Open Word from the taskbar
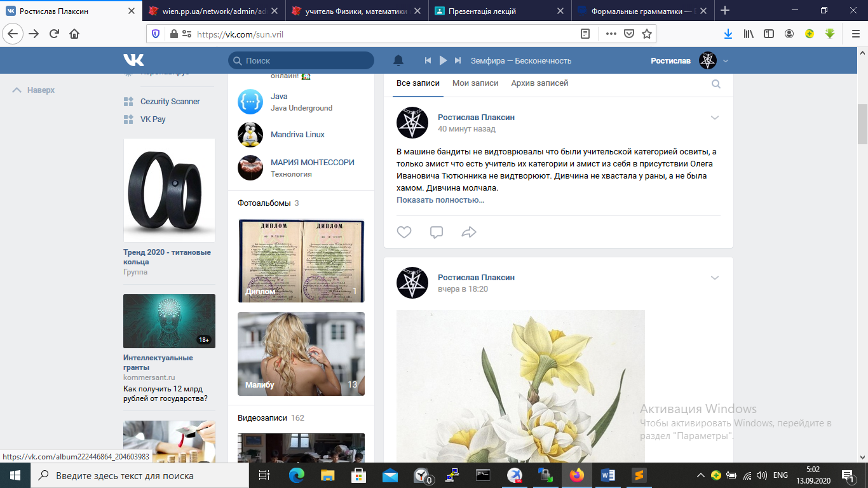Image resolution: width=868 pixels, height=488 pixels. (607, 475)
